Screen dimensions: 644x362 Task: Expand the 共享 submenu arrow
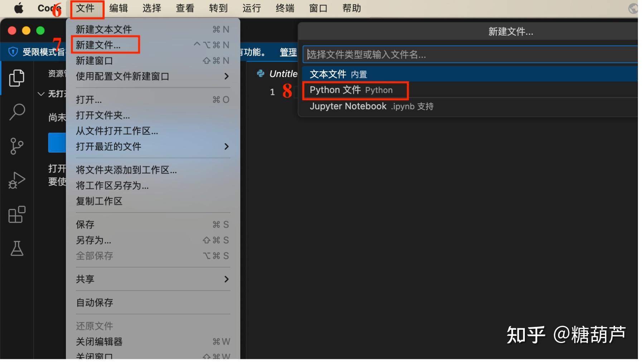pos(226,279)
